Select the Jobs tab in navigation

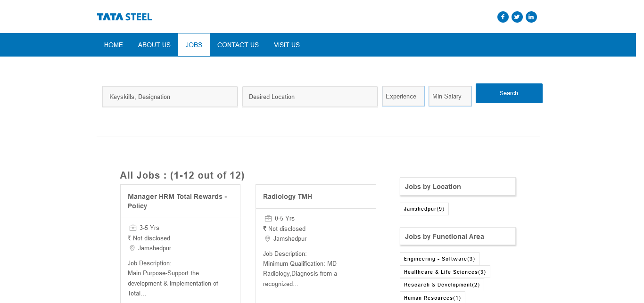(194, 45)
